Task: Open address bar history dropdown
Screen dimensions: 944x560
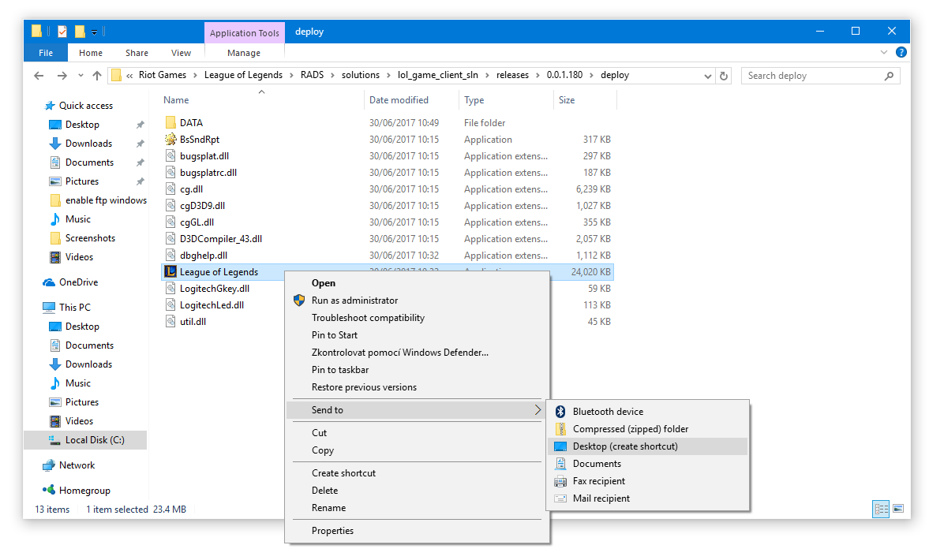Action: pyautogui.click(x=707, y=76)
